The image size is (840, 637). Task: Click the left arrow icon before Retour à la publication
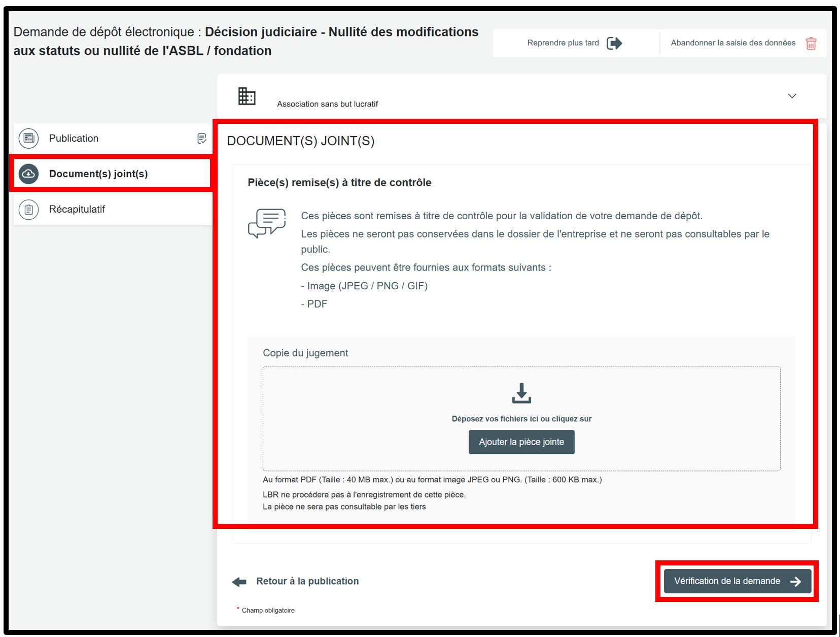[239, 582]
